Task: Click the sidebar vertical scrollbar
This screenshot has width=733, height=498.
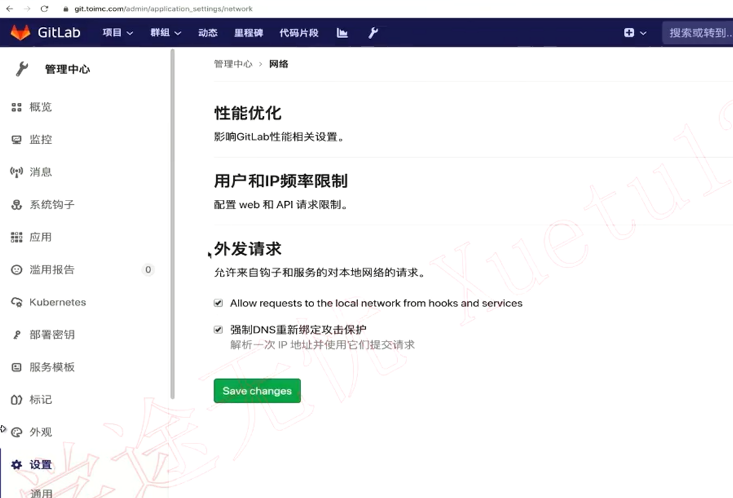Action: point(172,224)
